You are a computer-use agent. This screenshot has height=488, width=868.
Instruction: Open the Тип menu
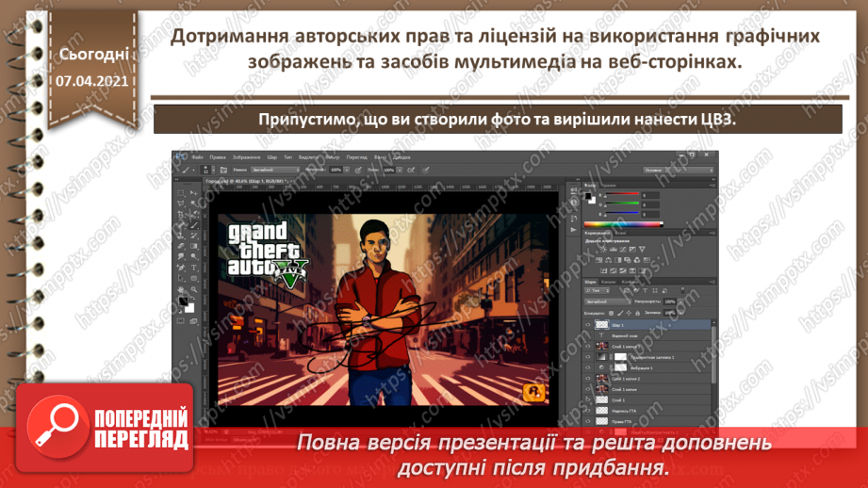287,157
